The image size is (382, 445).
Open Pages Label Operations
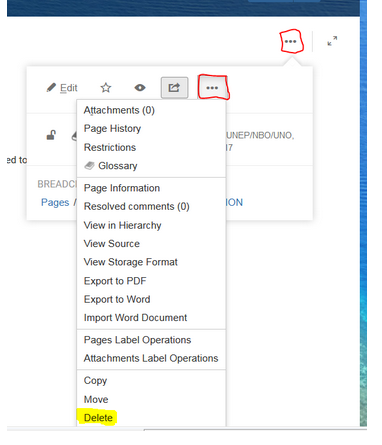[x=151, y=340]
